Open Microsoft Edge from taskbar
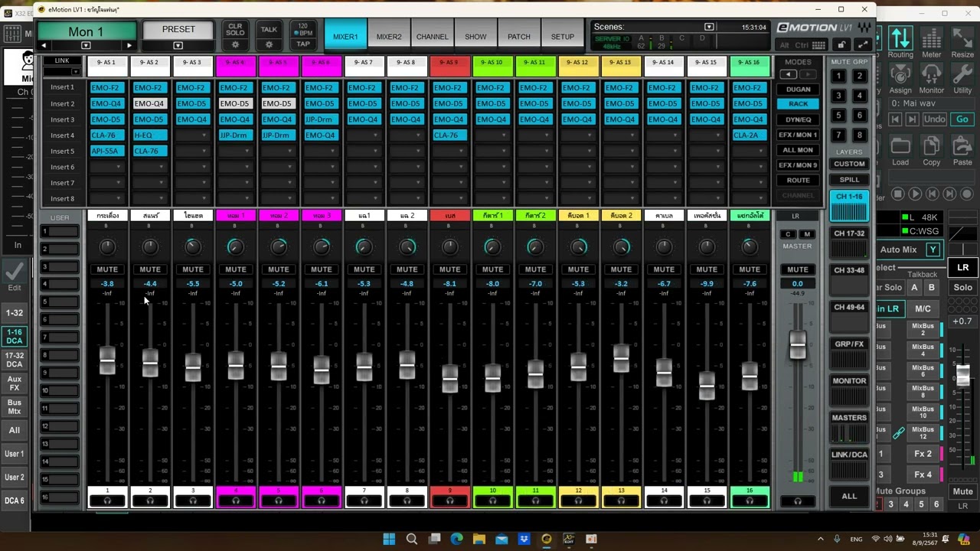 pyautogui.click(x=456, y=539)
